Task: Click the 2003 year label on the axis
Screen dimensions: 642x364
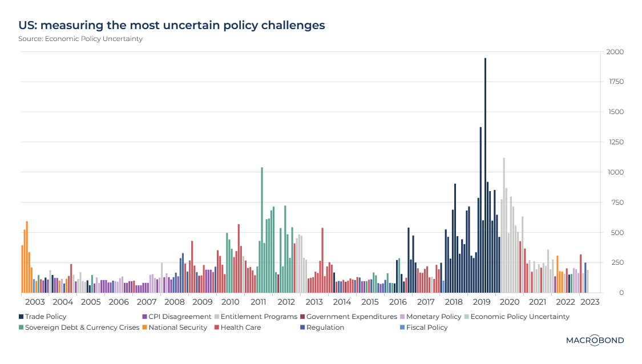Action: (35, 302)
